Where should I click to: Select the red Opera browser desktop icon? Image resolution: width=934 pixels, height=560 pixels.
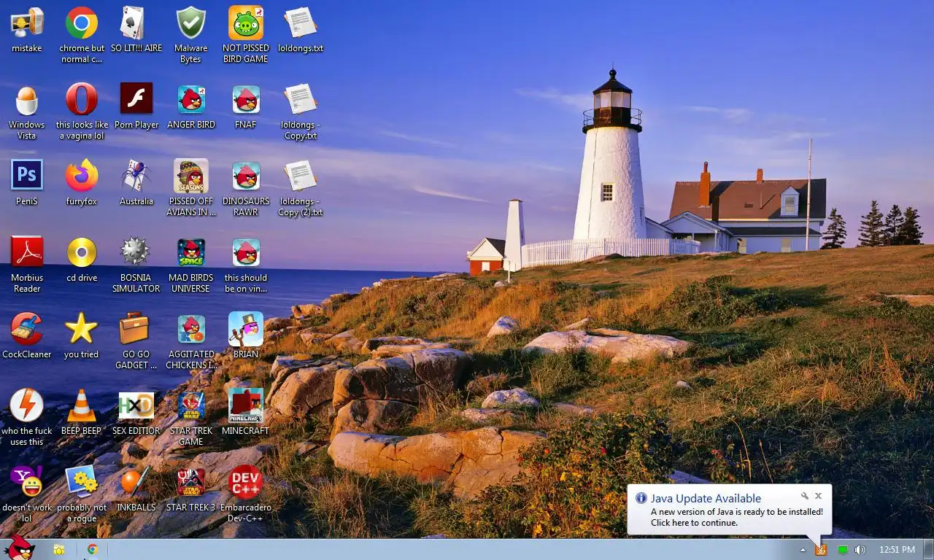click(x=82, y=100)
